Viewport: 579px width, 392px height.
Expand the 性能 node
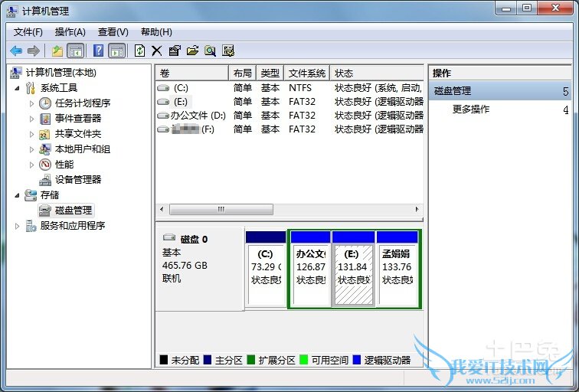click(x=31, y=165)
